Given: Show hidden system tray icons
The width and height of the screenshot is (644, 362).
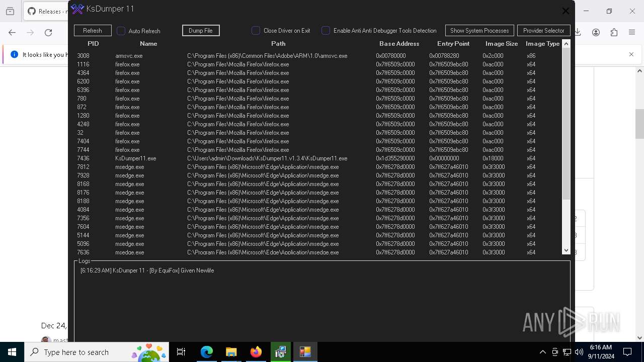Looking at the screenshot, I should click(x=542, y=352).
